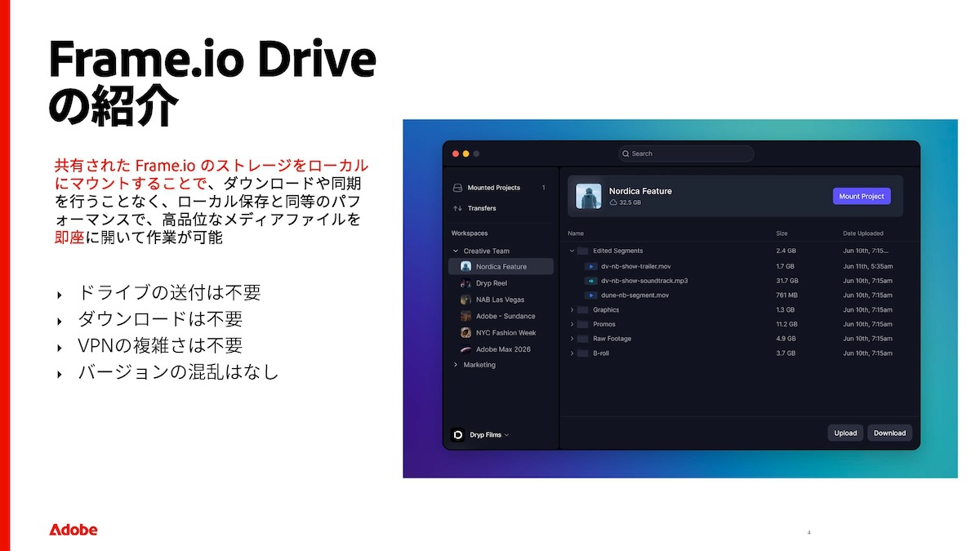Click the Download button
Screen dimensions: 980x551
click(x=889, y=433)
